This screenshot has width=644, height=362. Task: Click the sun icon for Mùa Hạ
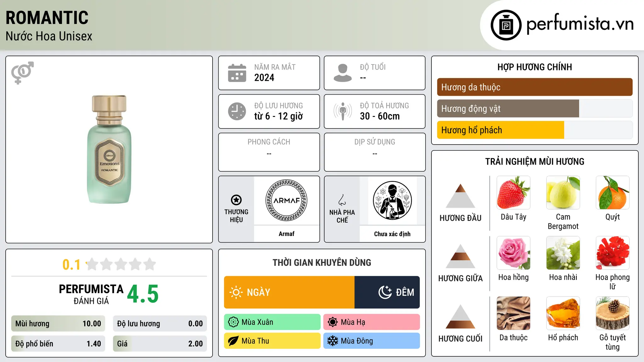(333, 322)
